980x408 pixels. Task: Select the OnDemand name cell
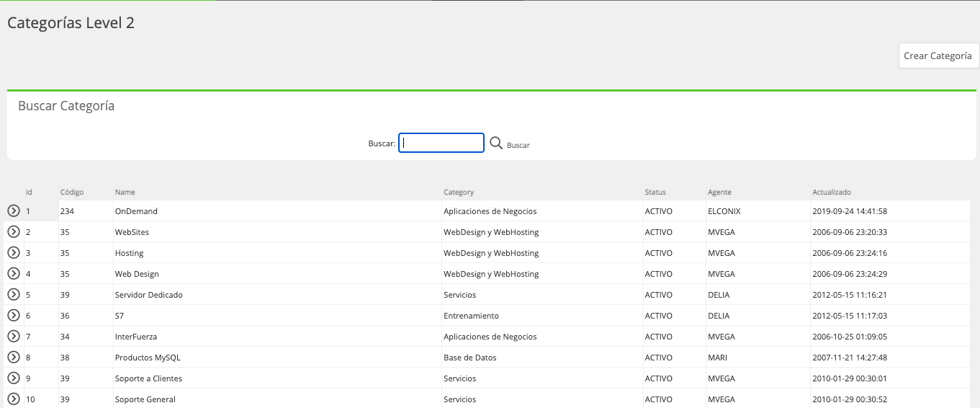(x=278, y=211)
